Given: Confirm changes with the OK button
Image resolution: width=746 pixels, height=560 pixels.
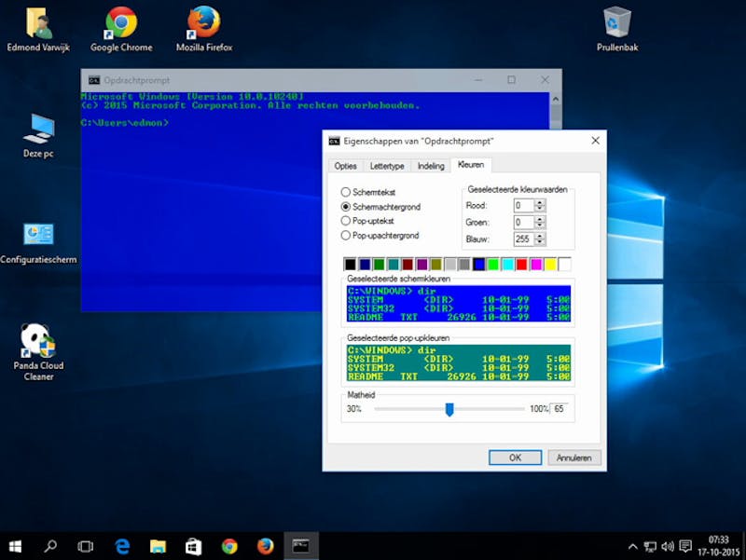Looking at the screenshot, I should pyautogui.click(x=515, y=458).
